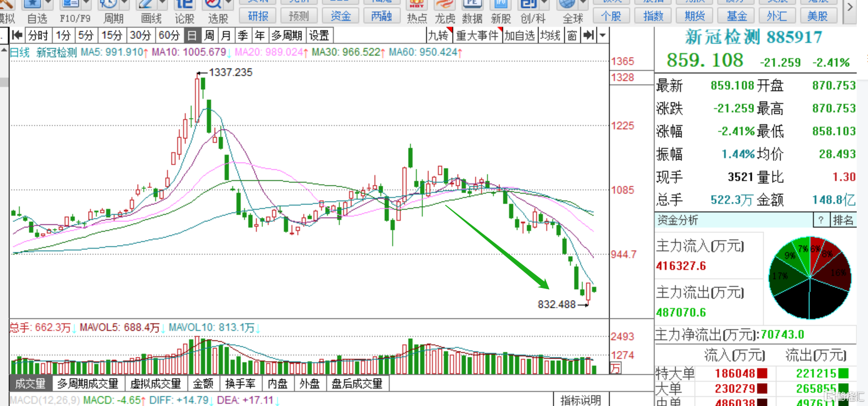868x406 pixels.
Task: Click the 预测 forecast button
Action: 299,16
